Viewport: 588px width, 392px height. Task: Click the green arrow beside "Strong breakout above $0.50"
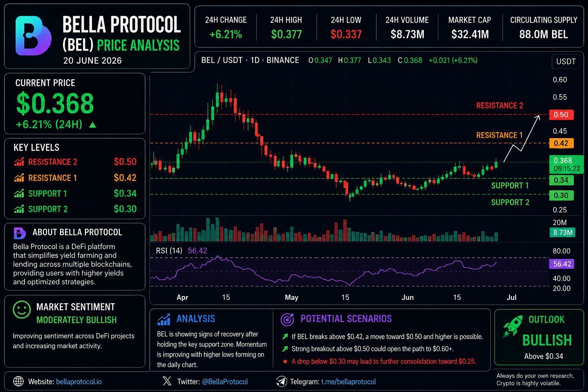coord(285,349)
